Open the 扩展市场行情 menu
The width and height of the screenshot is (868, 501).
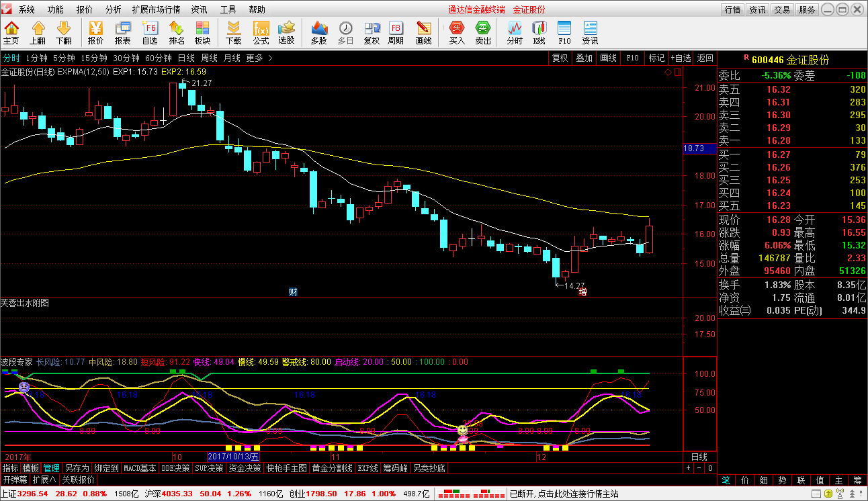[x=156, y=9]
